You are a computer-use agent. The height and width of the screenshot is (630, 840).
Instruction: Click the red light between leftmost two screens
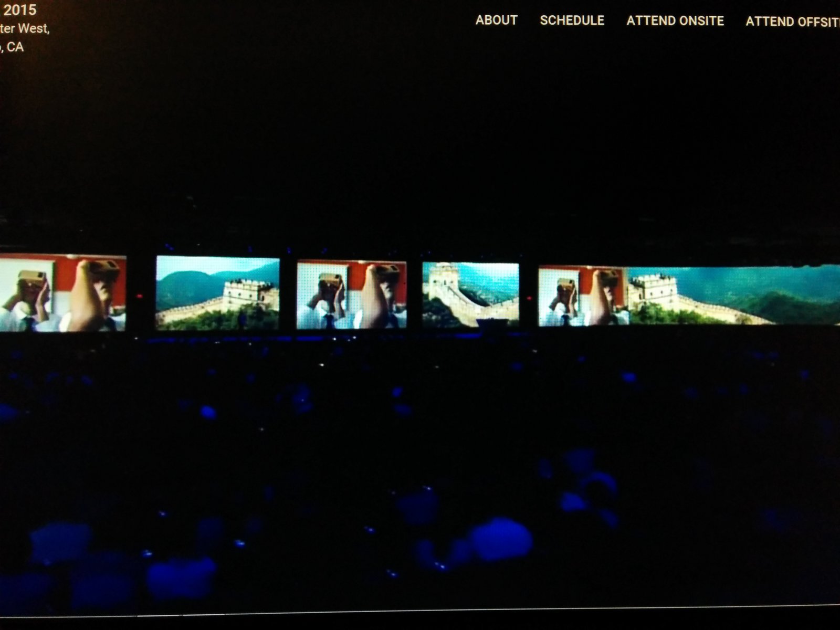140,296
